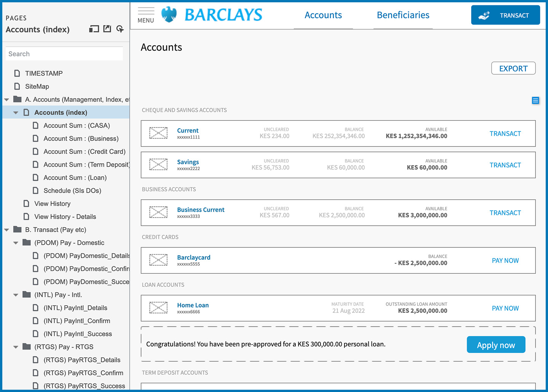Viewport: 548px width, 392px height.
Task: Click PAY NOW for Barclaycard
Action: pos(505,261)
